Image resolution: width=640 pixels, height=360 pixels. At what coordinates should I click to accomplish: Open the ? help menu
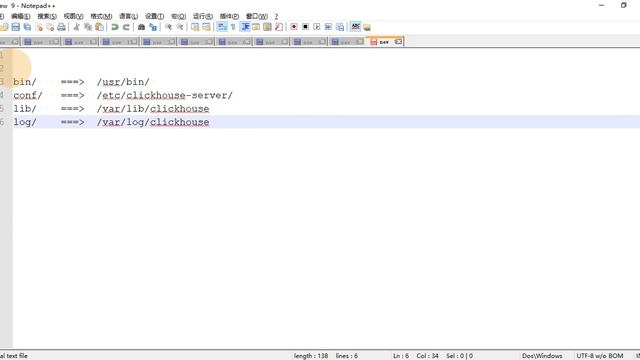tap(276, 16)
